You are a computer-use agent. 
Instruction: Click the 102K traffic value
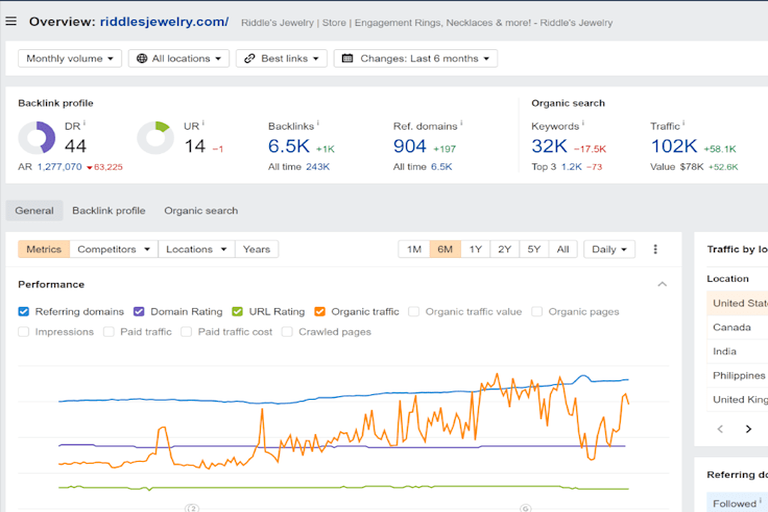pyautogui.click(x=674, y=146)
